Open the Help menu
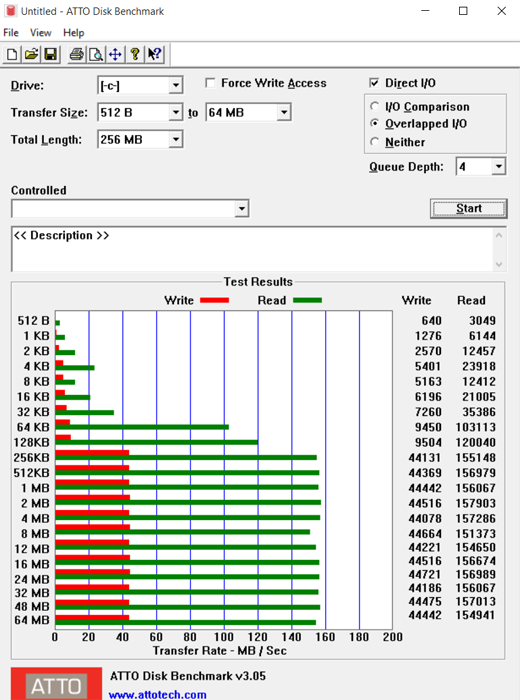The image size is (520, 700). pos(74,33)
